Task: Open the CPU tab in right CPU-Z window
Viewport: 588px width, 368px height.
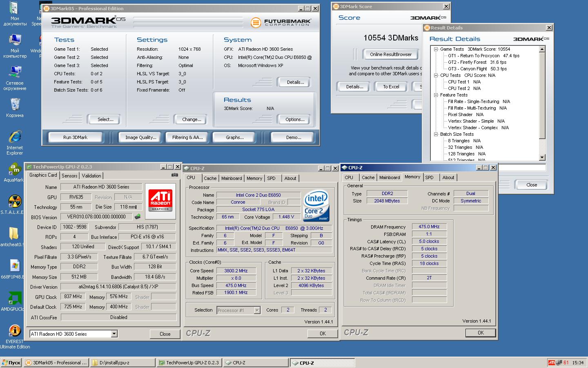Action: (x=349, y=177)
